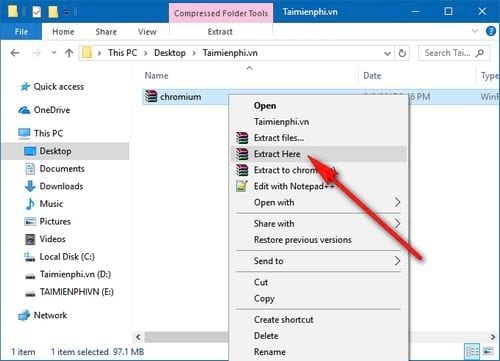Screen dimensions: 500x361
Task: Choose Extract files... menu entry
Action: (x=318, y=138)
